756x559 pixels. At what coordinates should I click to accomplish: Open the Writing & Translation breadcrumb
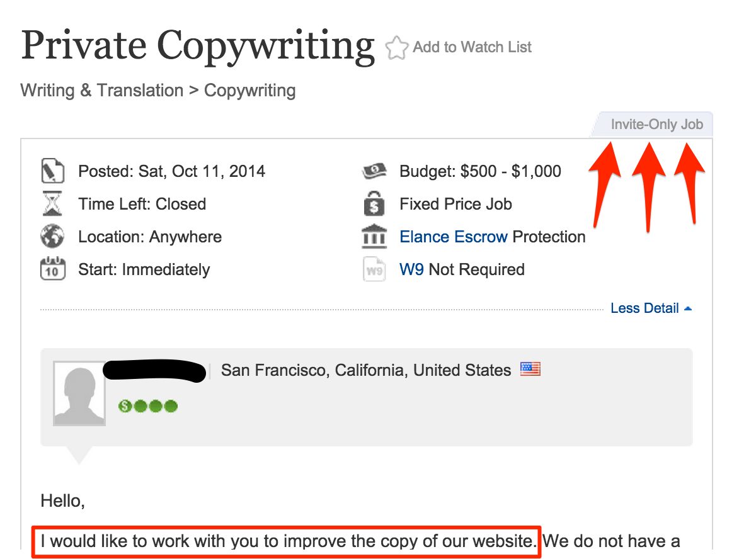102,90
